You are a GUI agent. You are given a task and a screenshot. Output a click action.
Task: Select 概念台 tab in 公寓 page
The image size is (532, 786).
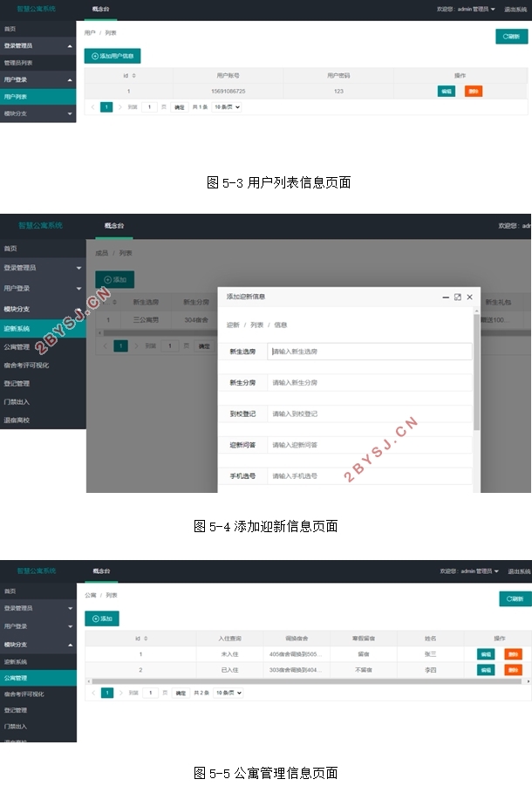[101, 571]
